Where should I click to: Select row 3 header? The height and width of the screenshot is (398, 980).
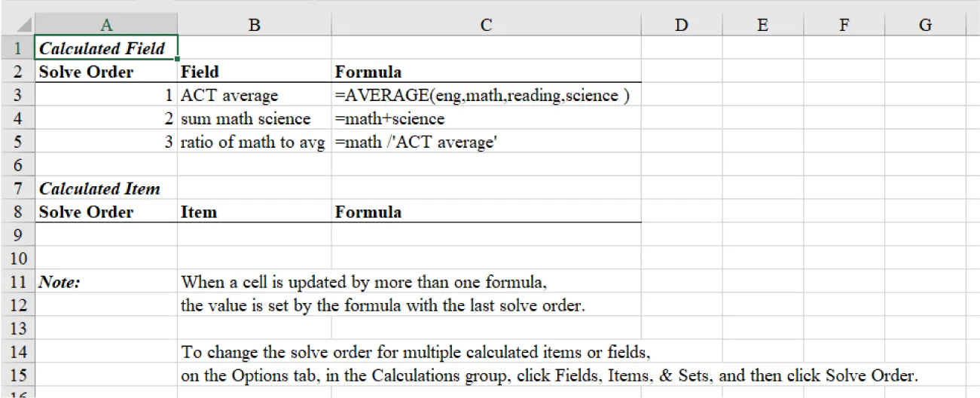pyautogui.click(x=17, y=96)
